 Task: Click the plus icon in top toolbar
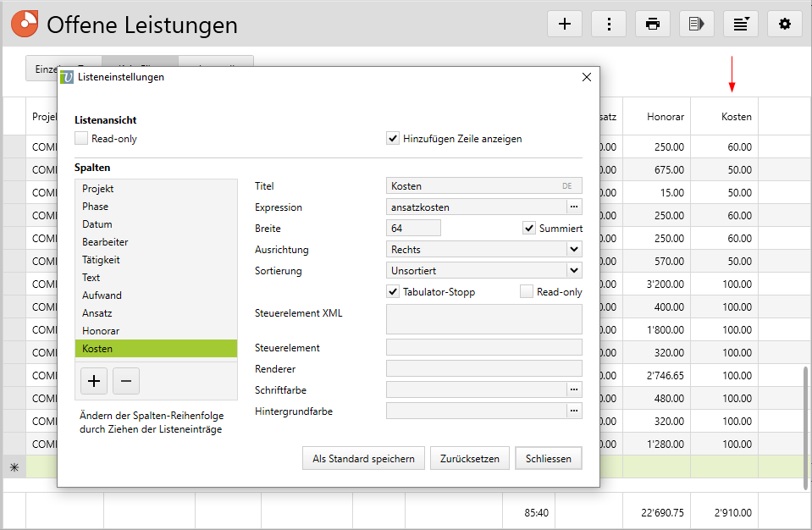tap(565, 24)
